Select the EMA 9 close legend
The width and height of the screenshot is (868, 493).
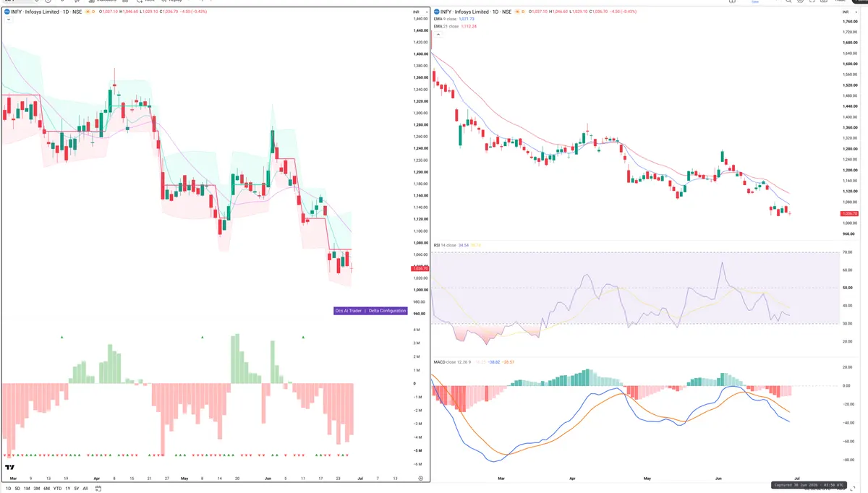click(445, 19)
